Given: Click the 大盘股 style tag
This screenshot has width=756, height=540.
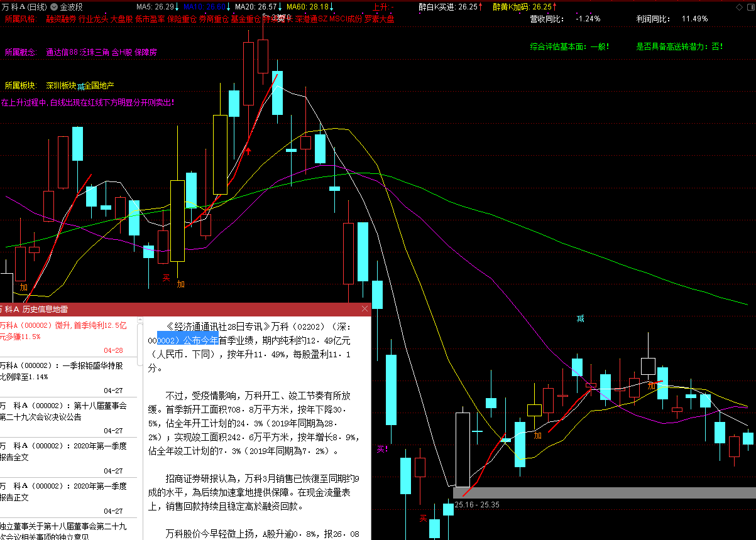Looking at the screenshot, I should click(121, 19).
